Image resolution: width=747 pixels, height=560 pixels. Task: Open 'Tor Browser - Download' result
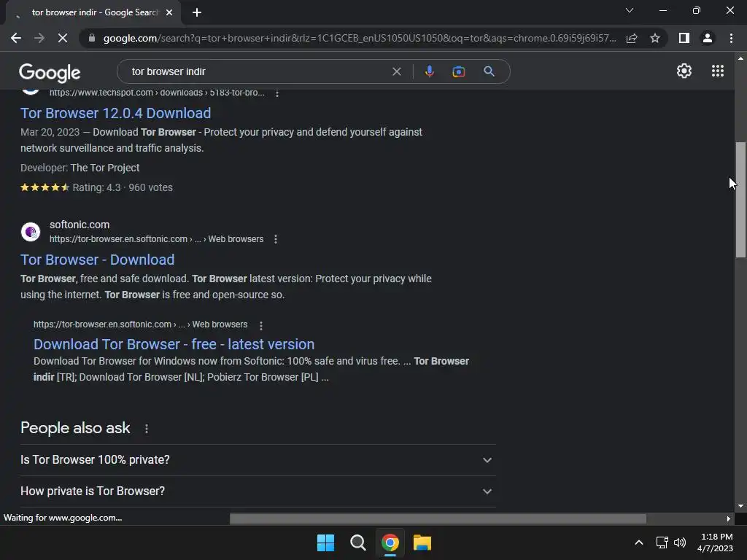click(x=97, y=260)
